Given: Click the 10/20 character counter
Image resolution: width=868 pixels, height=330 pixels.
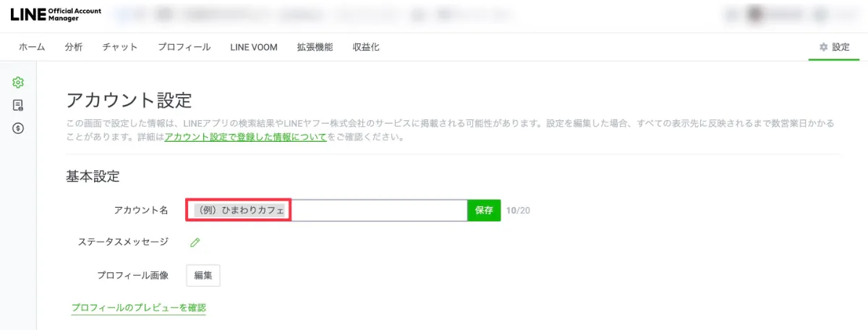Looking at the screenshot, I should point(519,211).
